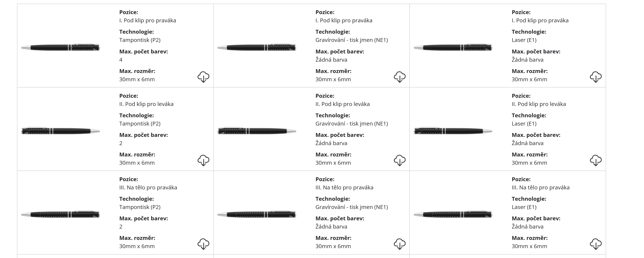Click "Tampontisk (P2)" under II. Pod klip pro leváka
This screenshot has height=258, width=644.
[140, 124]
